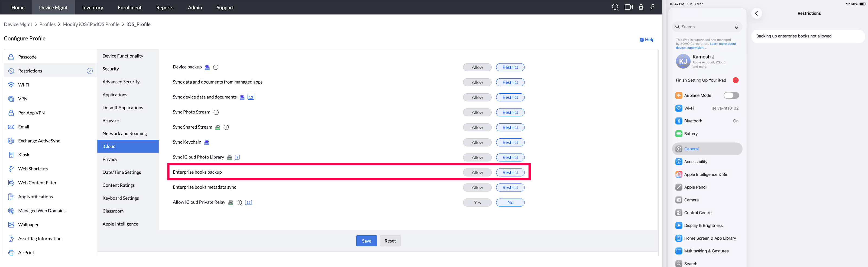
Task: Click the Wallpaper icon in sidebar
Action: pyautogui.click(x=11, y=225)
